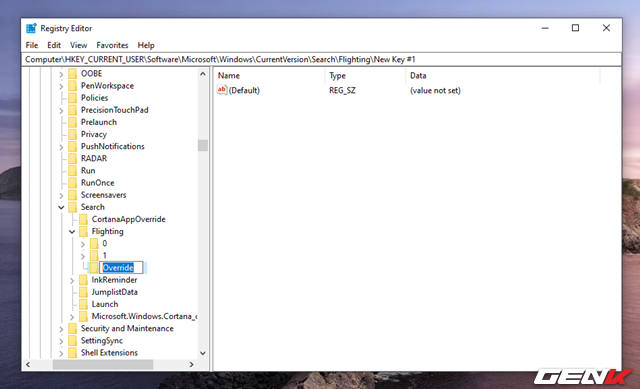The width and height of the screenshot is (640, 389).
Task: Click the Data column header
Action: point(503,76)
